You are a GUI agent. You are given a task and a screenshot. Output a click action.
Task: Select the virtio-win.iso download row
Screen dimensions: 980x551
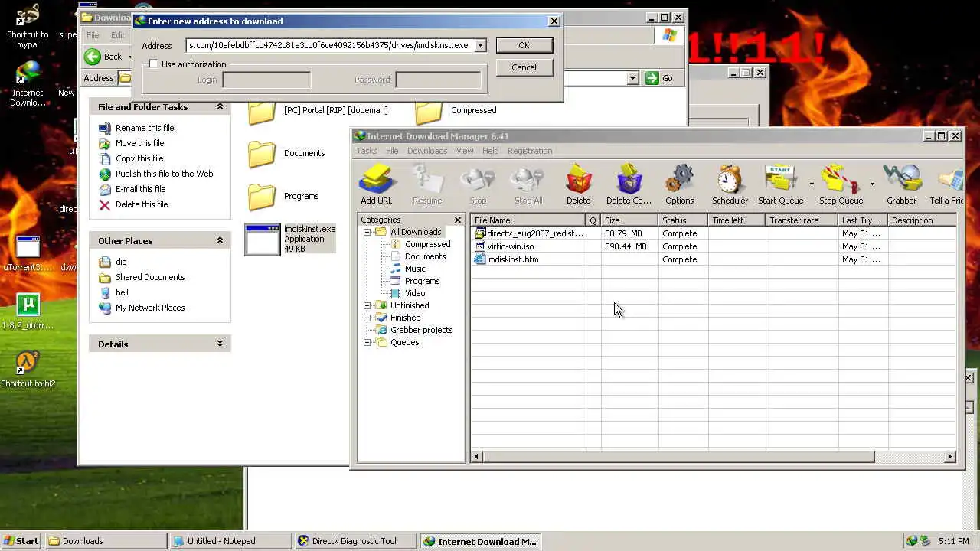click(x=714, y=246)
